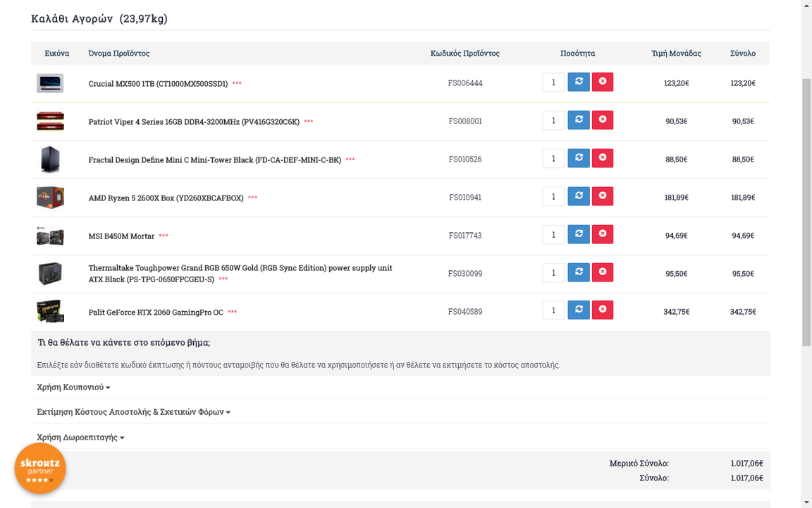Remove Thermaltake Toughpower power supply

tap(602, 272)
